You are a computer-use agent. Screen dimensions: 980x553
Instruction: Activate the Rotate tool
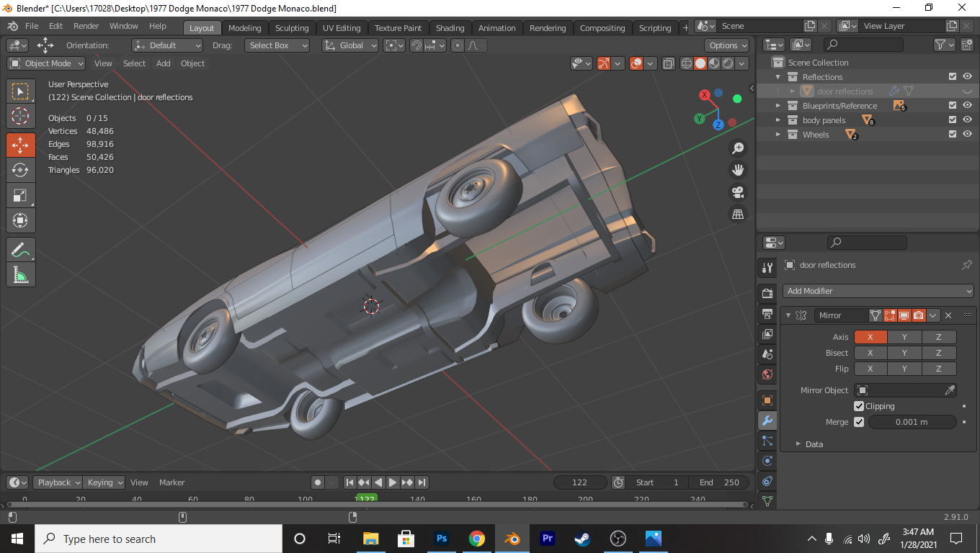[x=20, y=170]
